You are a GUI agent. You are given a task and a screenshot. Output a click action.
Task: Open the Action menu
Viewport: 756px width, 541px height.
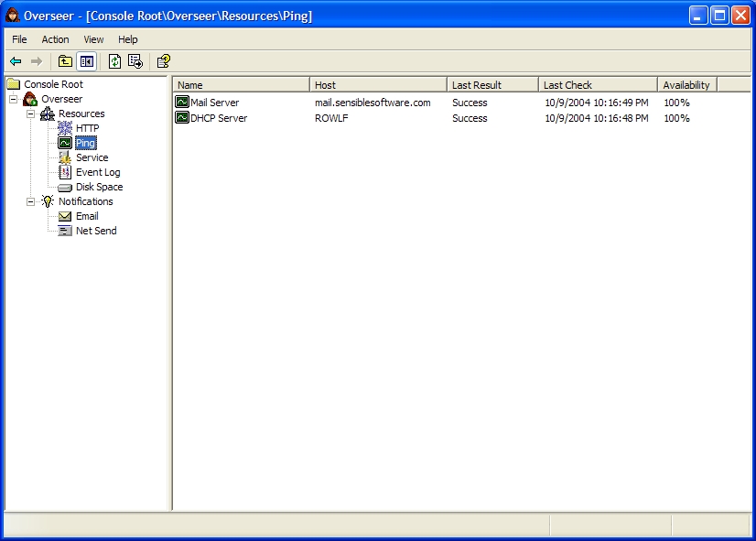(55, 39)
